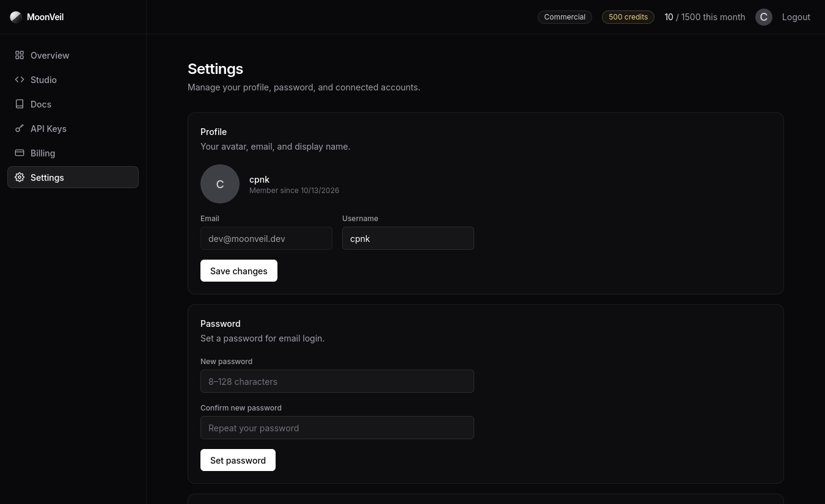Select Settings in the sidebar
The height and width of the screenshot is (504, 825).
73,177
